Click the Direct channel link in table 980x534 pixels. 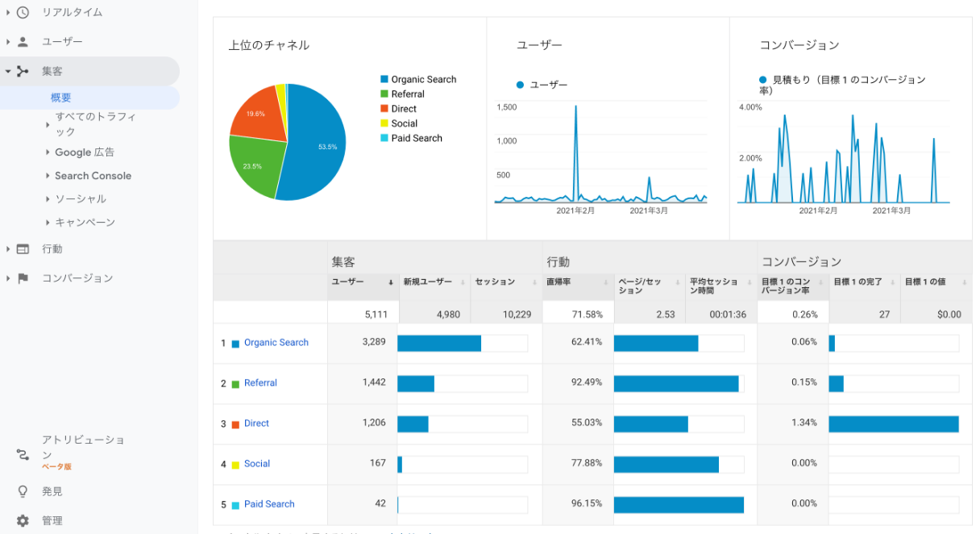click(256, 423)
